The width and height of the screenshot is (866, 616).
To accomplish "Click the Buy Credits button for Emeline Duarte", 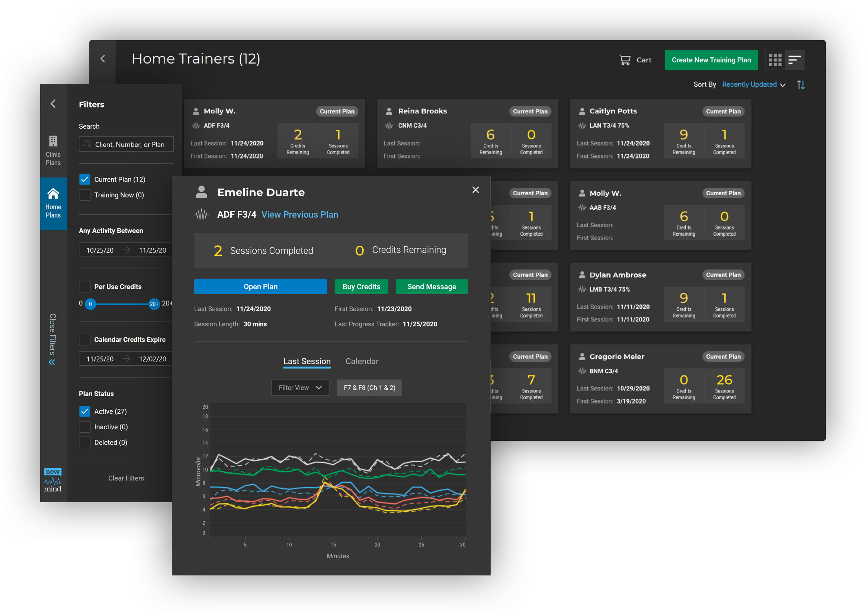I will pyautogui.click(x=361, y=287).
